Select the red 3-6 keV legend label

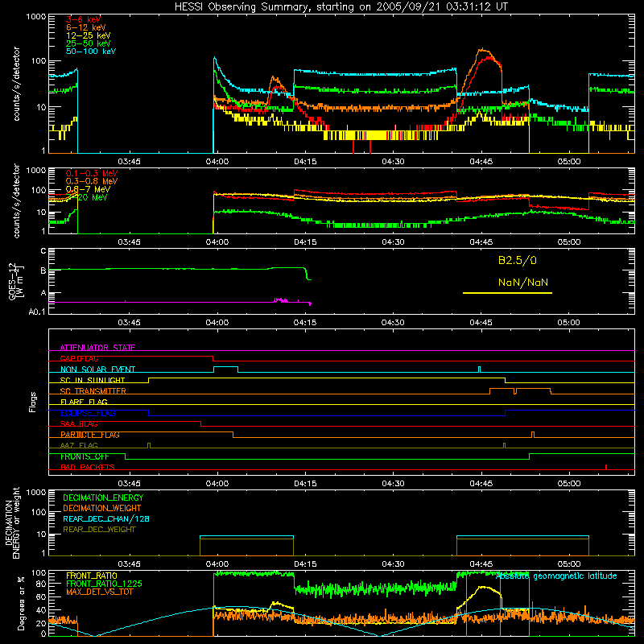pyautogui.click(x=83, y=19)
